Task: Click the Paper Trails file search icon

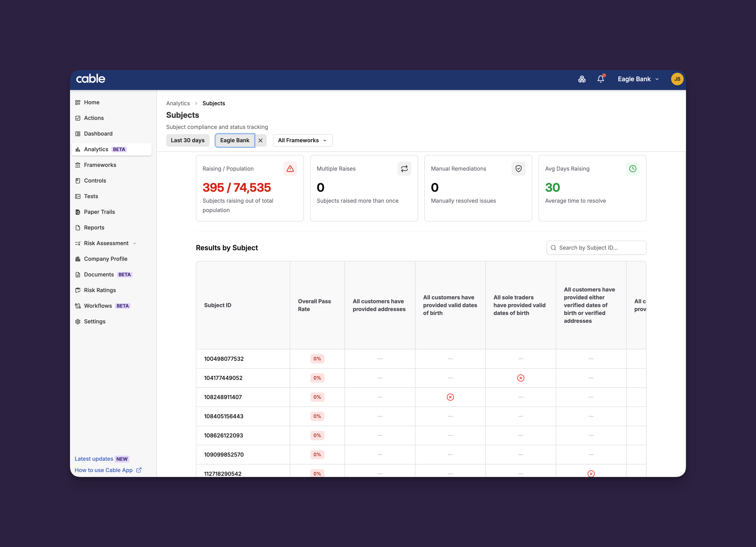Action: (x=78, y=212)
